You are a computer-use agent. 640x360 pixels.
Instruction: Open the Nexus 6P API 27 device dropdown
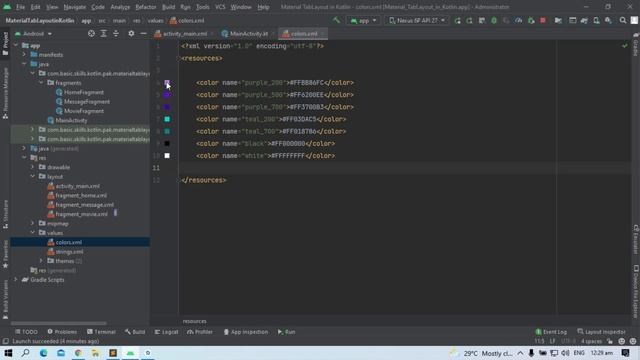[x=416, y=20]
